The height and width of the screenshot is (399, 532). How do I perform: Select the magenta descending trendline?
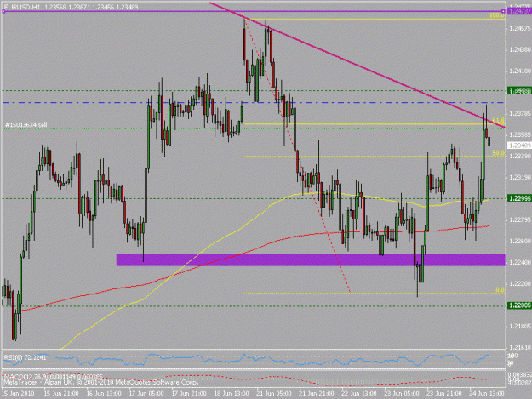(357, 65)
